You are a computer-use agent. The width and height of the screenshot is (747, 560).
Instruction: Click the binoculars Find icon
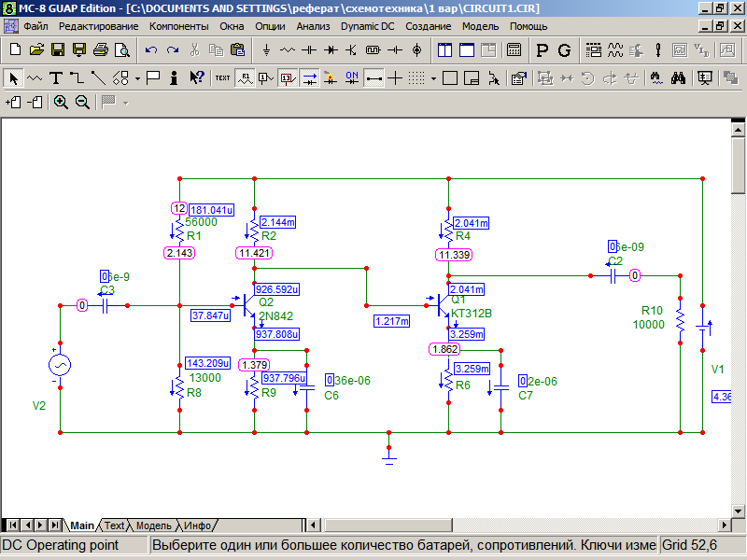point(678,77)
